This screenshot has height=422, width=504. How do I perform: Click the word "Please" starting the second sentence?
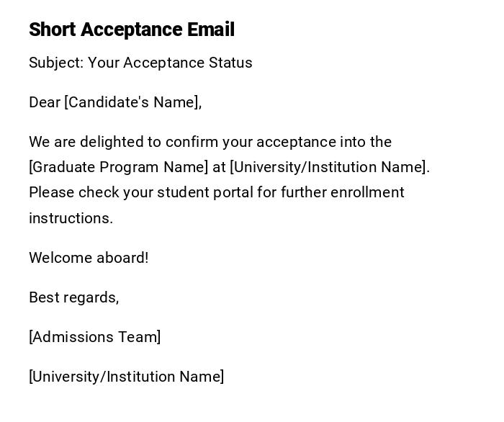click(51, 192)
